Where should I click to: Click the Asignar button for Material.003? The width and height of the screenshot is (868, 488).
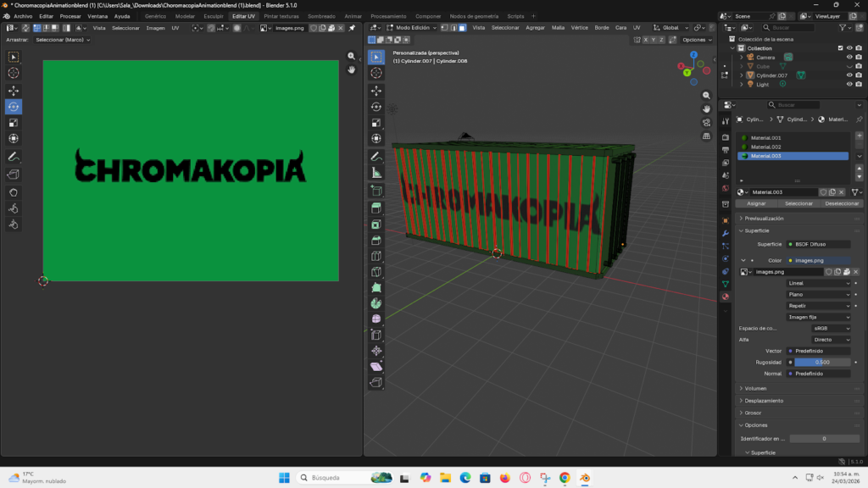point(755,203)
